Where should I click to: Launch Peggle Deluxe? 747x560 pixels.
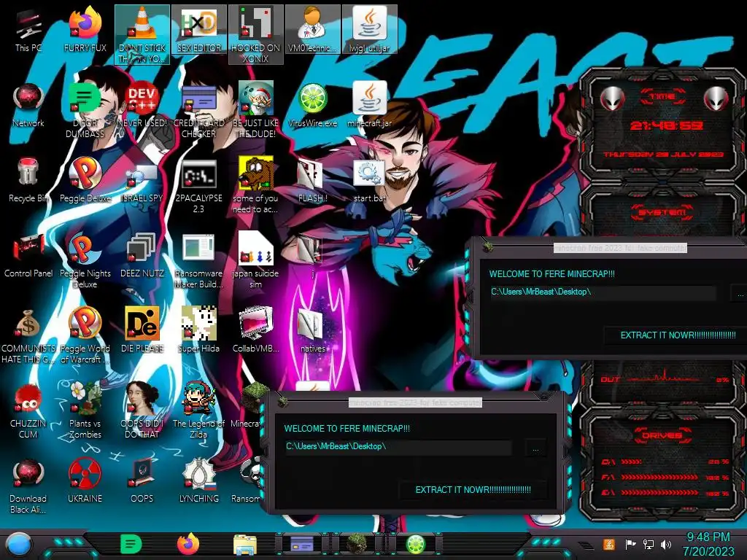coord(85,180)
